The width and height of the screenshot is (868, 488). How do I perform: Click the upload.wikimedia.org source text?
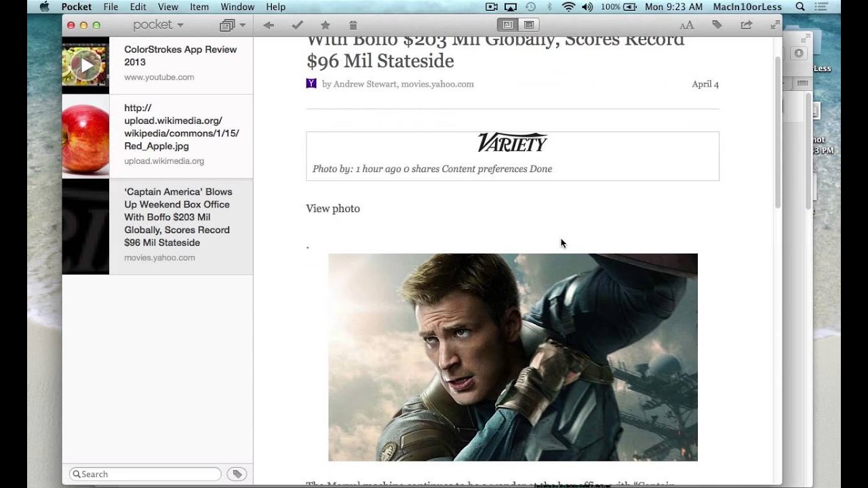point(164,161)
